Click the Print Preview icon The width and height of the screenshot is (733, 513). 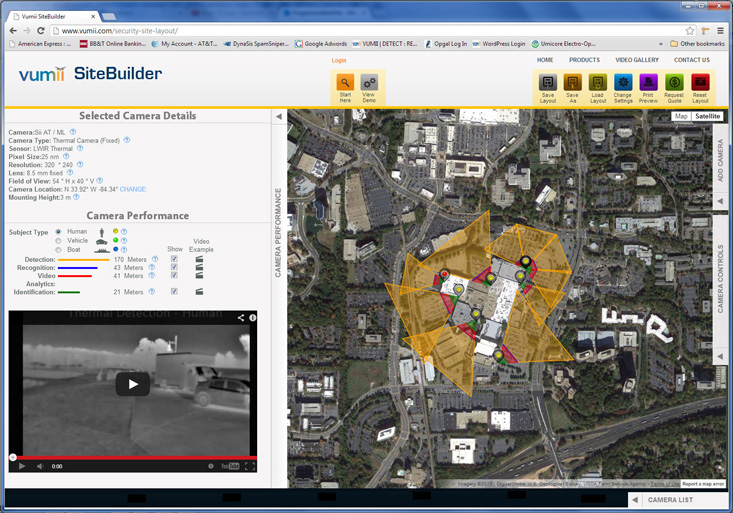click(648, 83)
